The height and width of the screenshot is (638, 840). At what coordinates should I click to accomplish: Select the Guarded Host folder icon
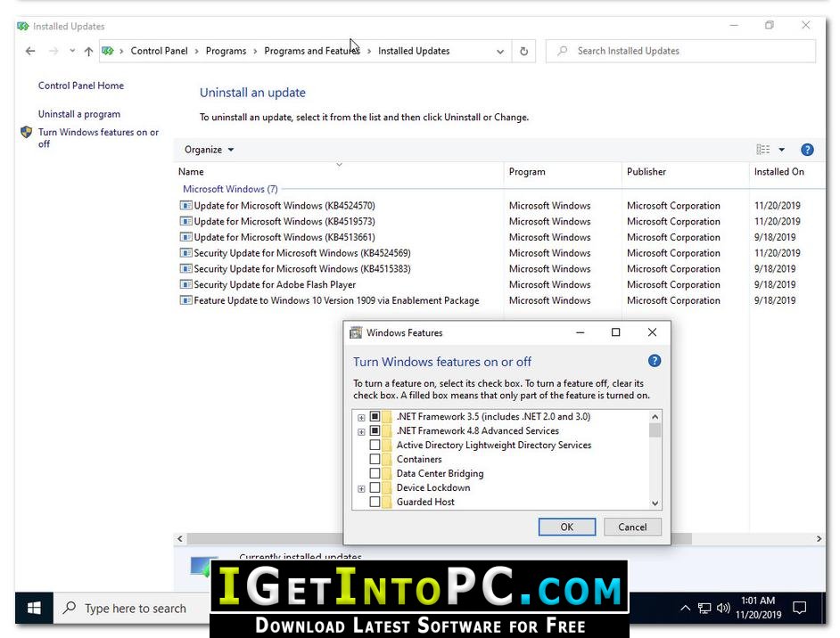tap(387, 502)
